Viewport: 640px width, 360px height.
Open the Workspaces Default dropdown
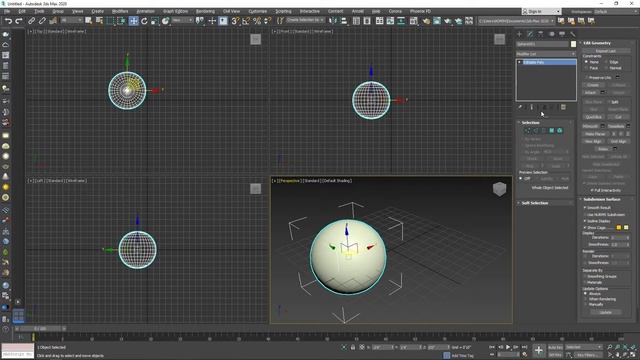(x=615, y=11)
